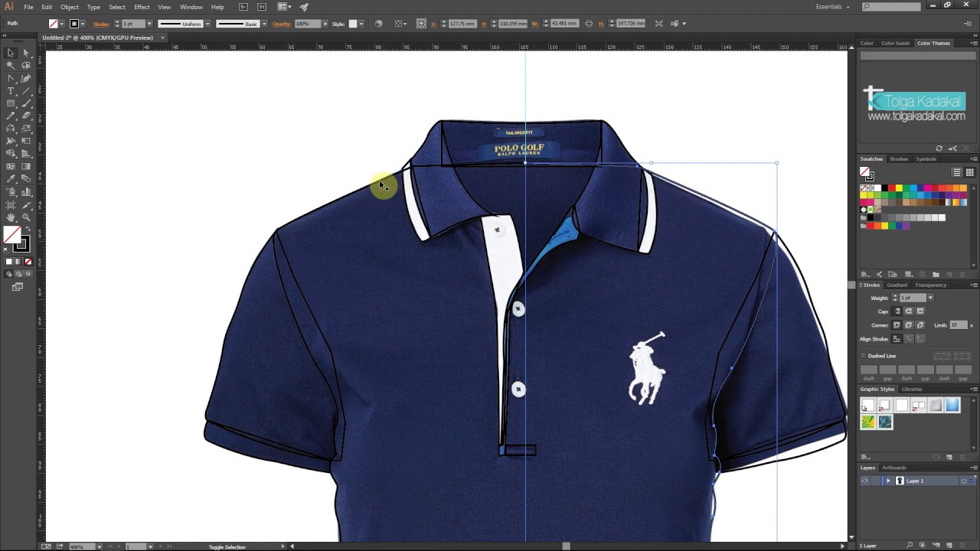The height and width of the screenshot is (551, 980).
Task: Select the Hand tool
Action: pos(11,217)
